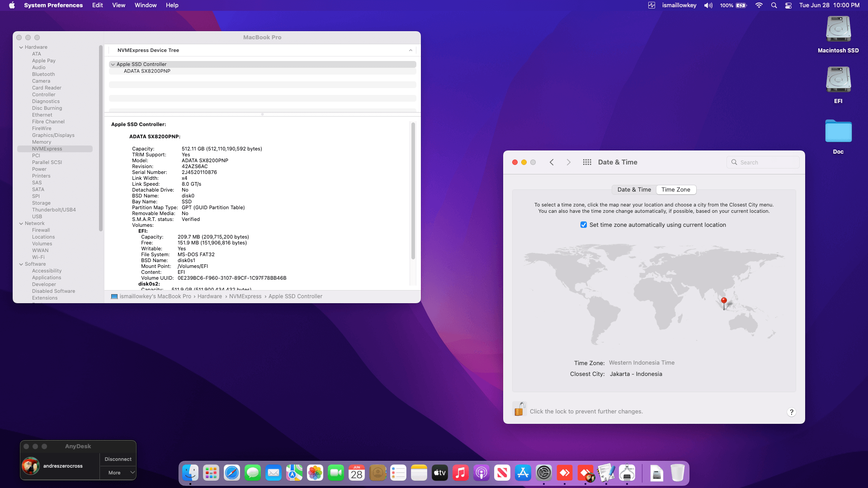The width and height of the screenshot is (868, 488).
Task: Select Graphics/Displays in the sidebar
Action: pos(53,135)
